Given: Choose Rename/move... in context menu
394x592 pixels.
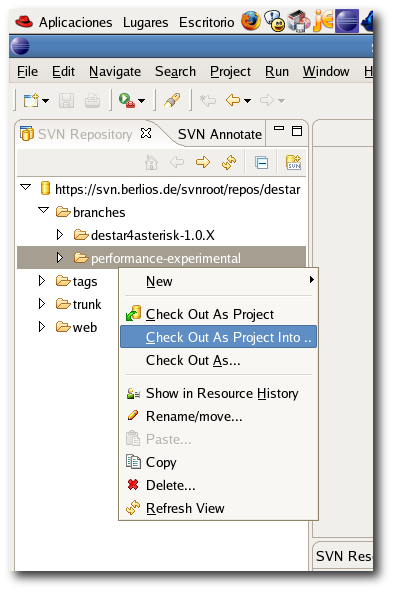Looking at the screenshot, I should tap(219, 416).
